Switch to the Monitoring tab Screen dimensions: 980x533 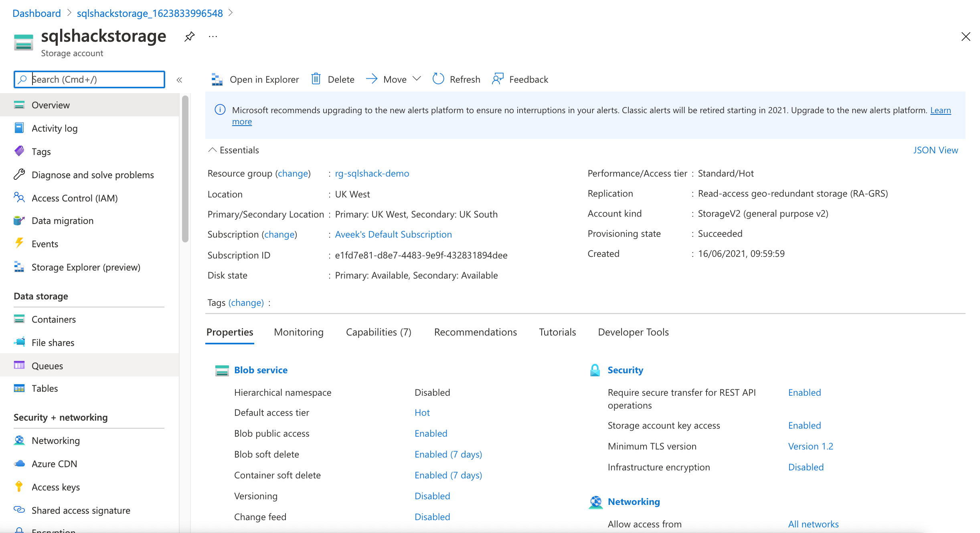[298, 332]
